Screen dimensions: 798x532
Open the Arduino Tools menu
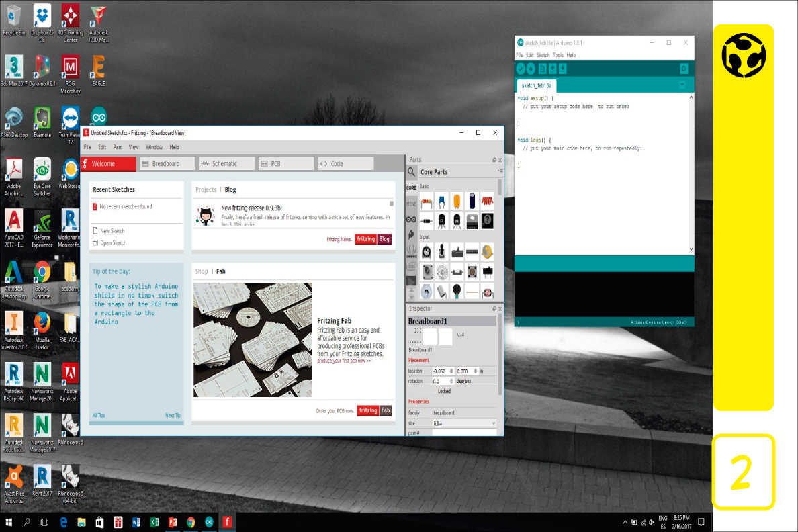tap(558, 55)
